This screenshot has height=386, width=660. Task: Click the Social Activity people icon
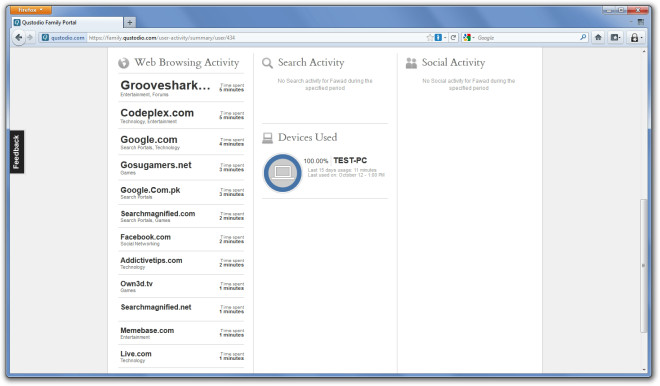(x=411, y=63)
